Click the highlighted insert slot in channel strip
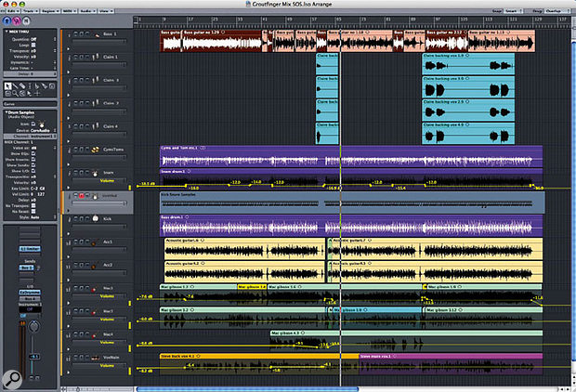Image resolution: width=576 pixels, height=392 pixels. coord(30,249)
